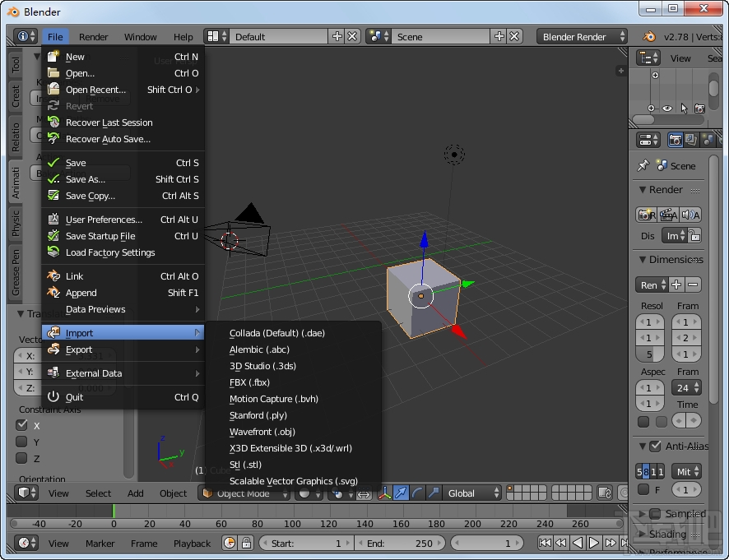This screenshot has height=560, width=729.
Task: Open the Blender Render engine dropdown
Action: click(582, 36)
